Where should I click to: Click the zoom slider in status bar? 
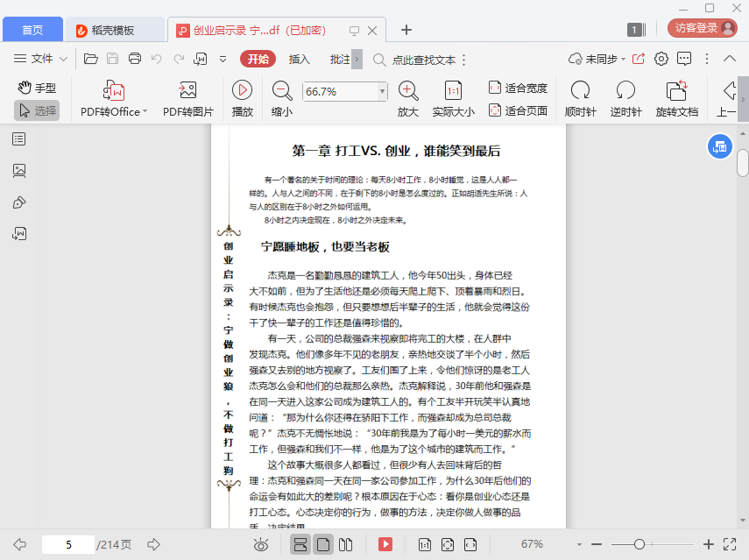tap(640, 544)
